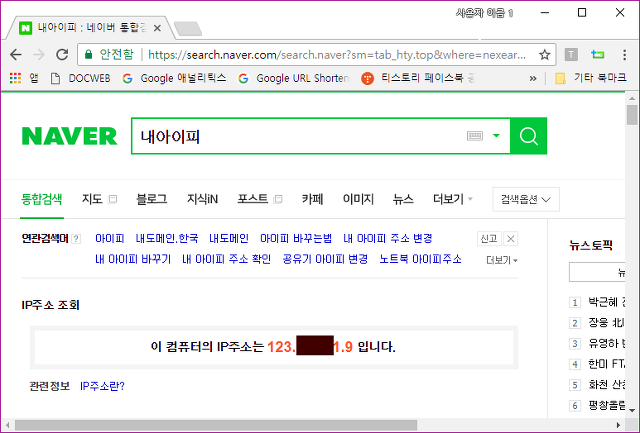
Task: Close the 내아이피 browser tab
Action: pos(157,28)
